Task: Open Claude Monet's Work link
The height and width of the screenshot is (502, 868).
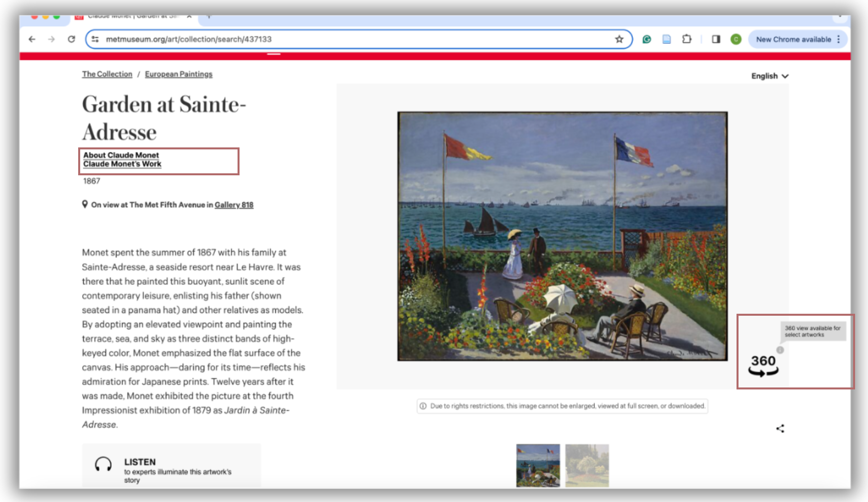Action: 123,164
